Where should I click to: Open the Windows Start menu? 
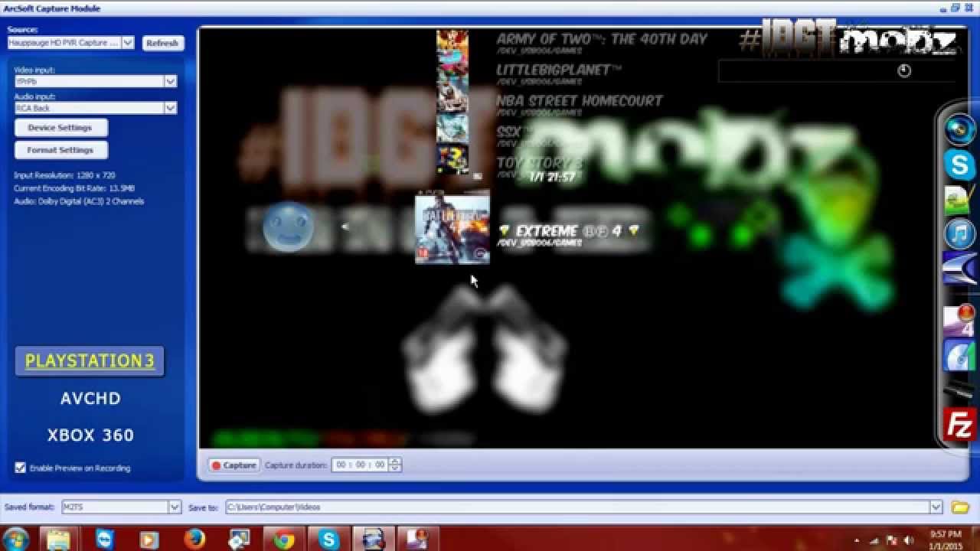tap(15, 539)
